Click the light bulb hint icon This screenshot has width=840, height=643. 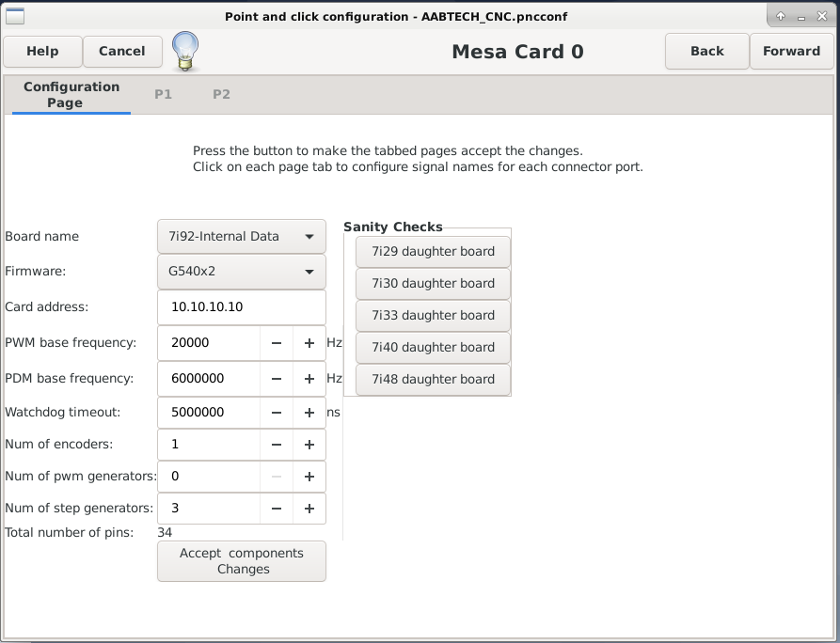185,52
